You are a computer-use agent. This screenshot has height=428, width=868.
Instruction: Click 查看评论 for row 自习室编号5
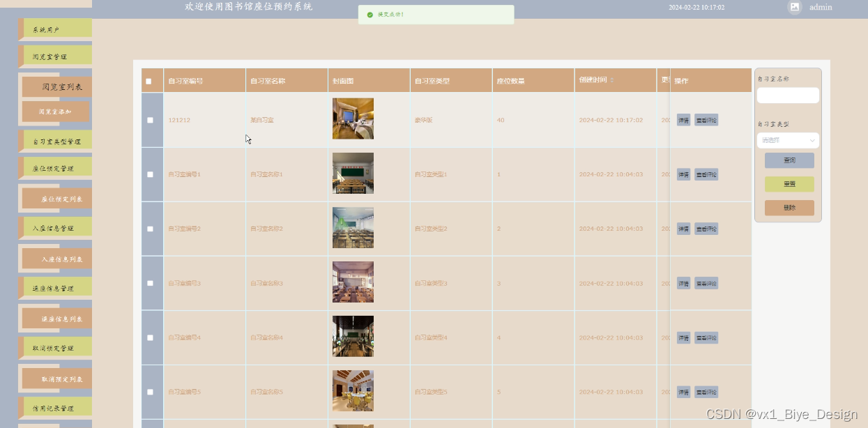coord(706,392)
